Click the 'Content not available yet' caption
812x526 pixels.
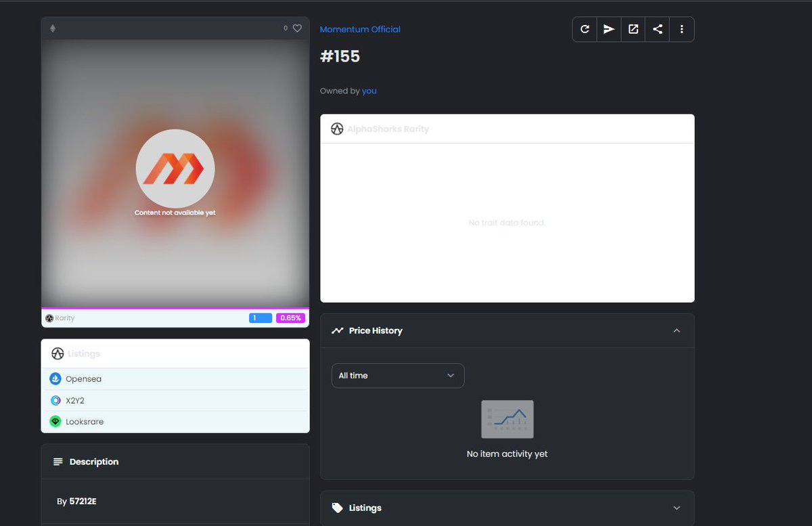coord(175,213)
